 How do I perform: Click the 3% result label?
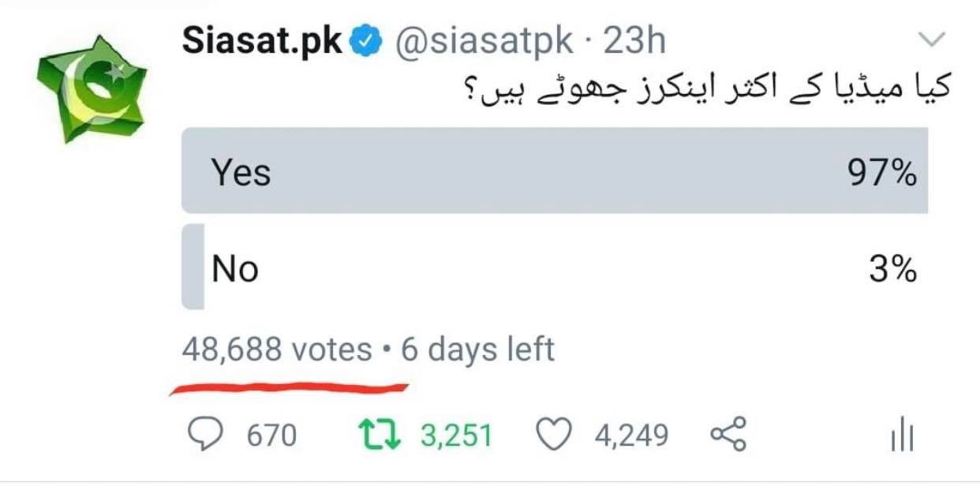point(892,270)
